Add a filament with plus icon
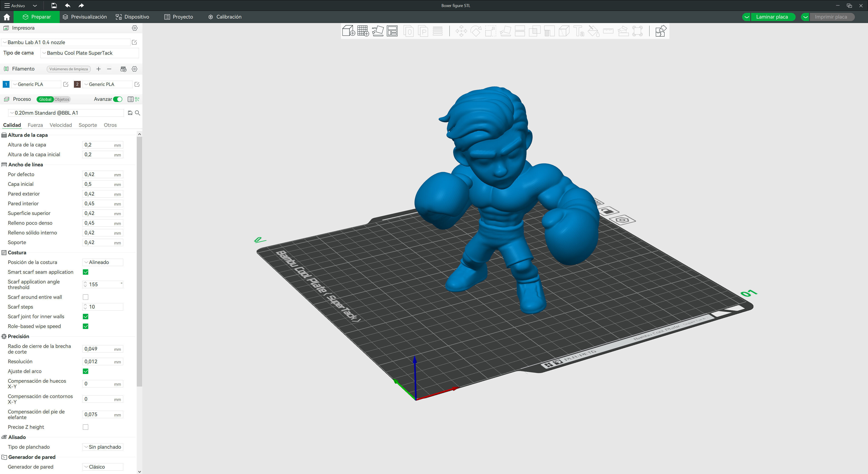 (98, 69)
